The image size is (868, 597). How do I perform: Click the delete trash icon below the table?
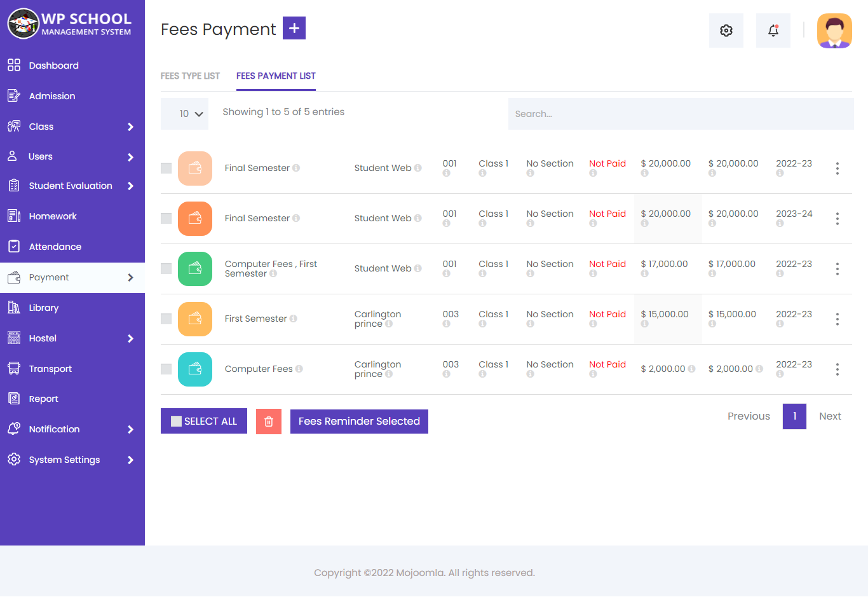point(268,421)
